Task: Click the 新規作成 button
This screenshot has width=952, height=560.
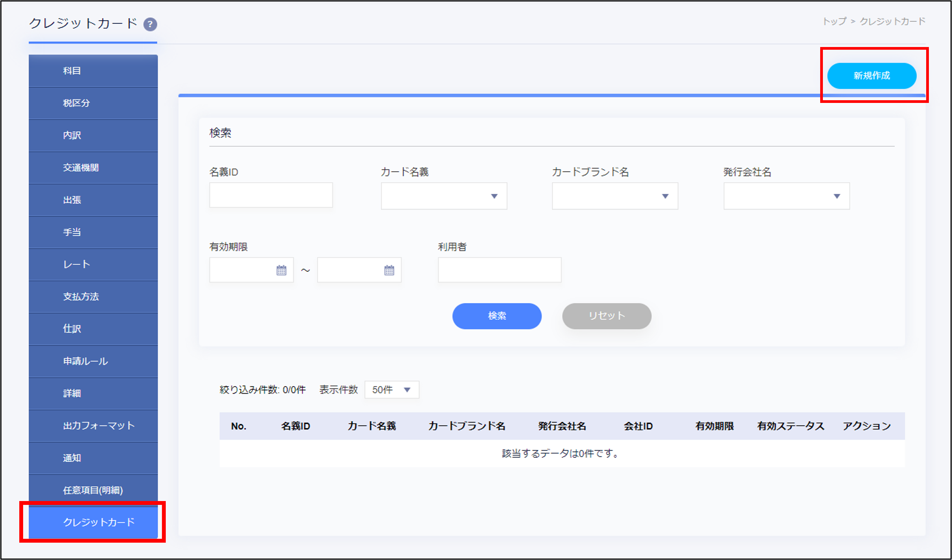Action: [x=872, y=76]
